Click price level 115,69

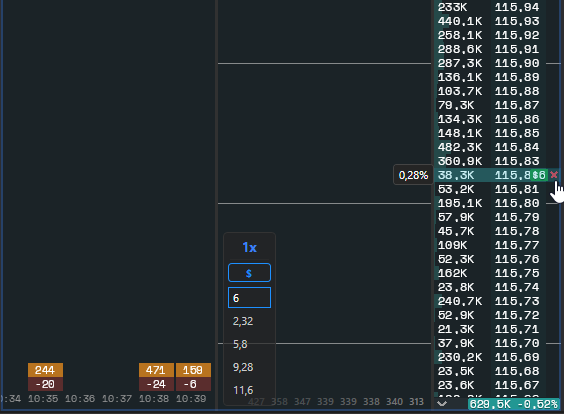517,358
